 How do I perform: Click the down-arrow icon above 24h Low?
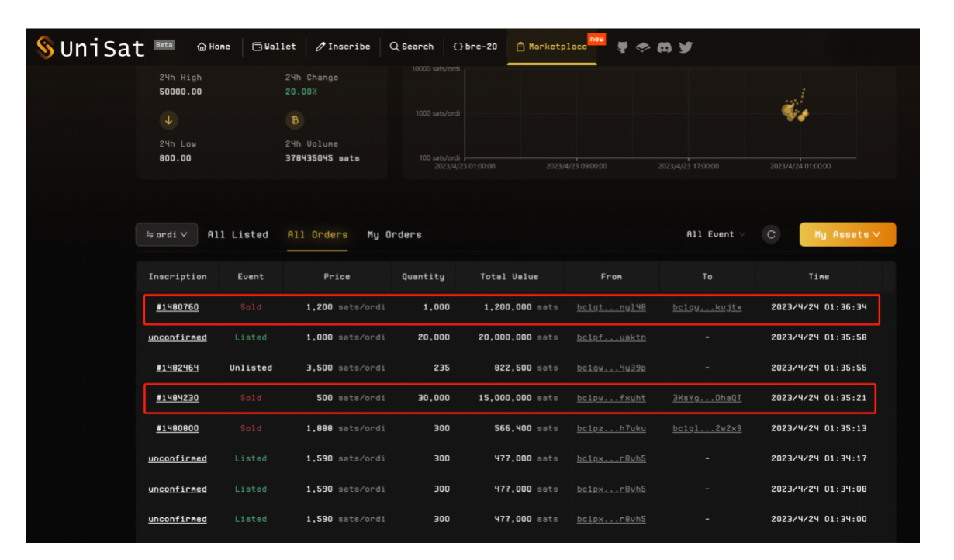click(x=169, y=120)
